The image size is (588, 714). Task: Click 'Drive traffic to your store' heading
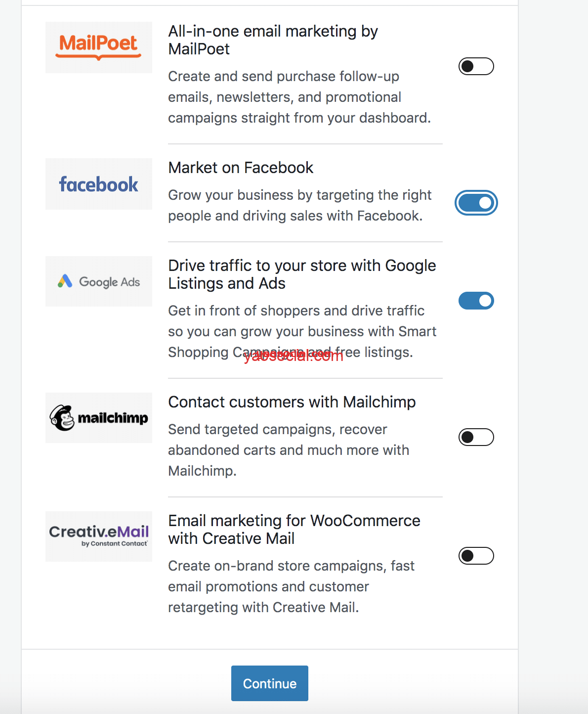(x=301, y=274)
